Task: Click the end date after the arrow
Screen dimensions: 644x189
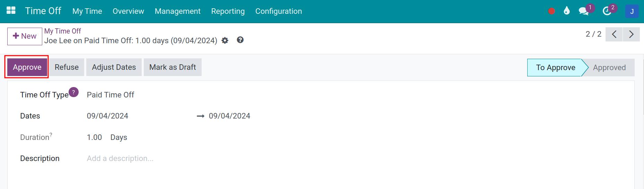Action: click(x=229, y=116)
